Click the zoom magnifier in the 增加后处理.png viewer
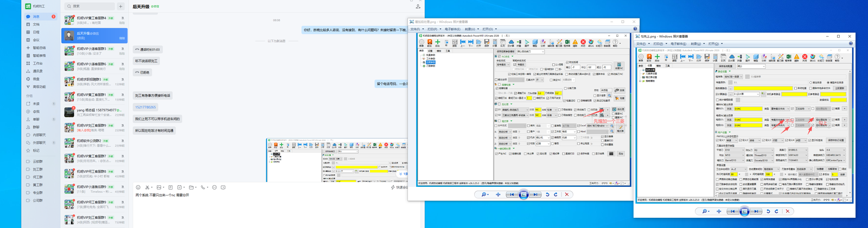This screenshot has height=228, width=868. 484,194
